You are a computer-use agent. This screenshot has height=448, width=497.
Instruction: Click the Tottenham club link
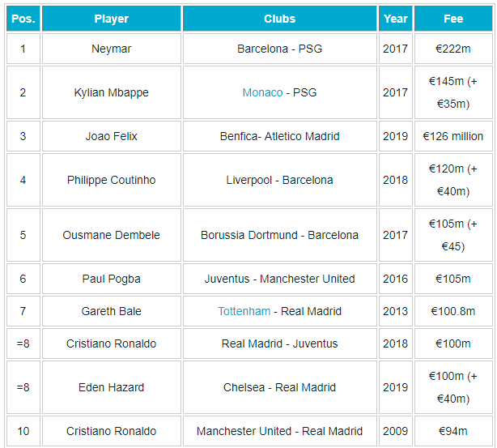point(244,311)
